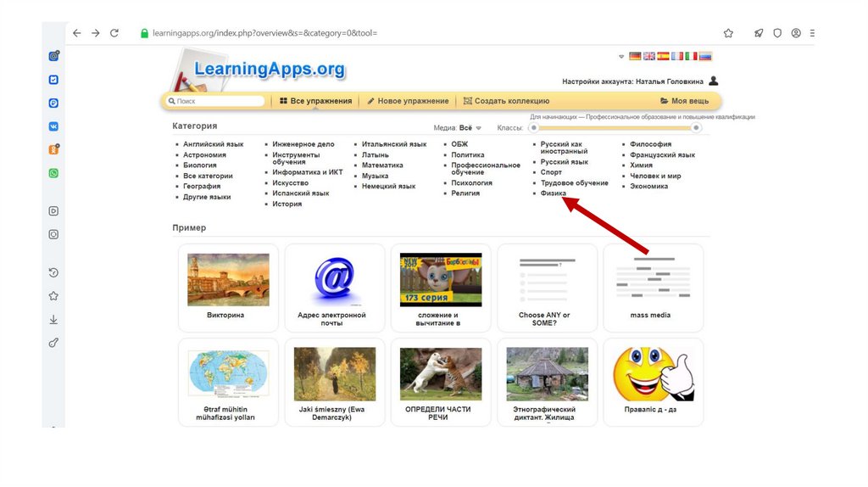This screenshot has height=487, width=868.
Task: Open the Jaki śmieszny example card
Action: point(334,383)
